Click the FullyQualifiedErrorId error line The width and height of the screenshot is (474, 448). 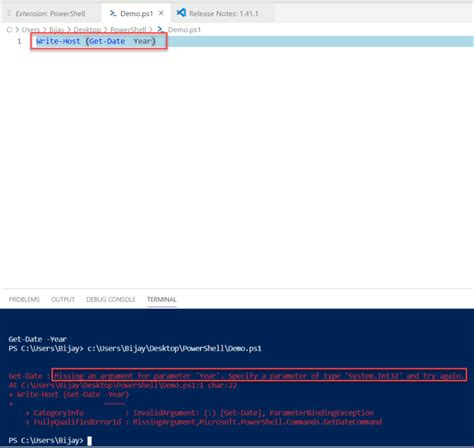coord(204,422)
